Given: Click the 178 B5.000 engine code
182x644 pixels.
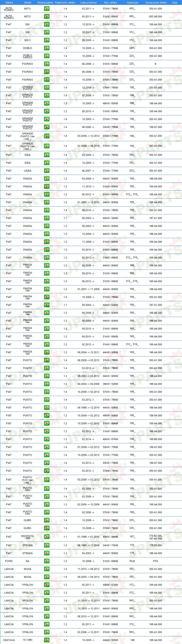Looking at the screenshot, I should (155, 545).
